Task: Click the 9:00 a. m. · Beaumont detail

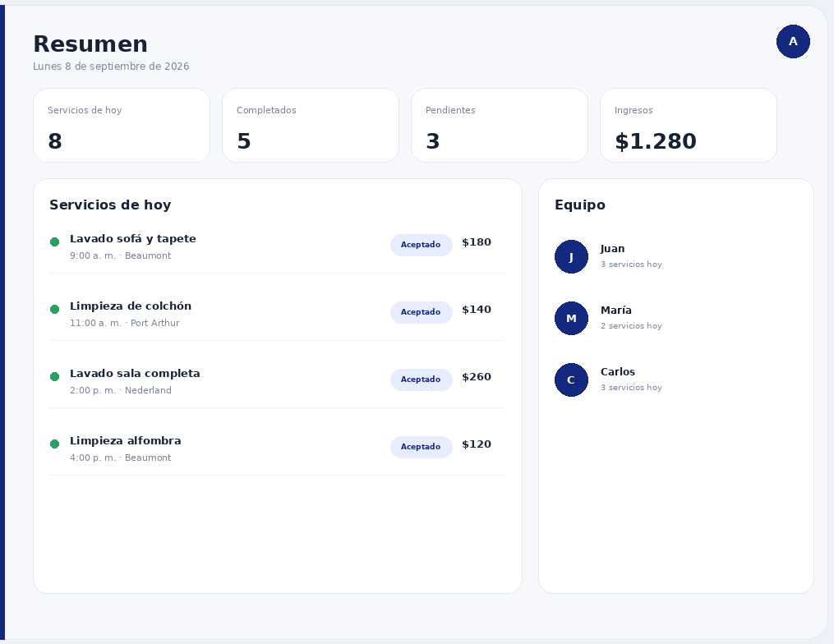Action: coord(121,255)
